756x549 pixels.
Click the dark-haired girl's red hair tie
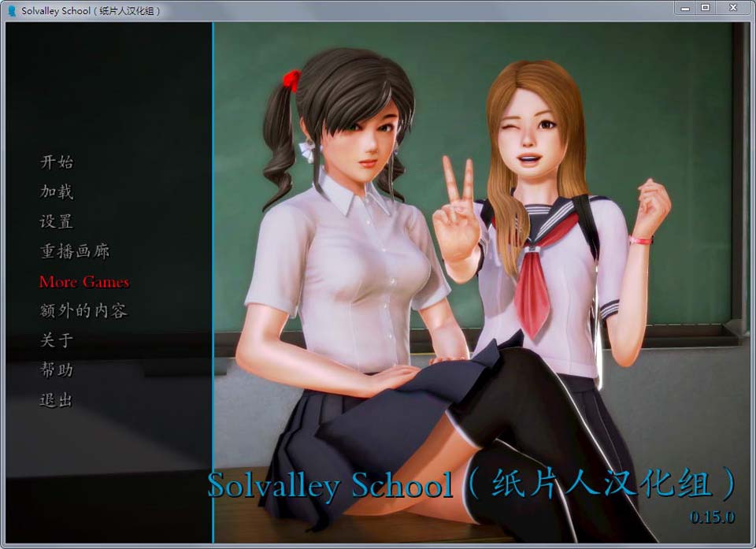[x=292, y=80]
